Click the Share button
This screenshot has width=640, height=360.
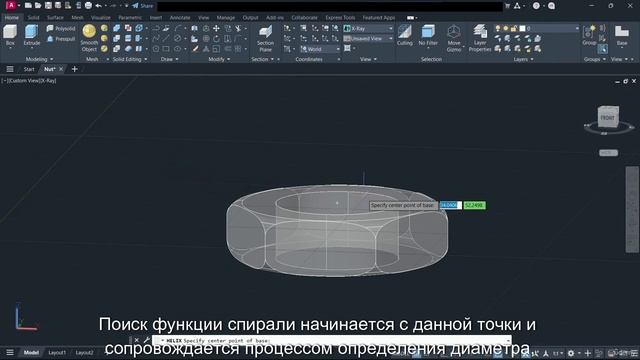[x=143, y=6]
